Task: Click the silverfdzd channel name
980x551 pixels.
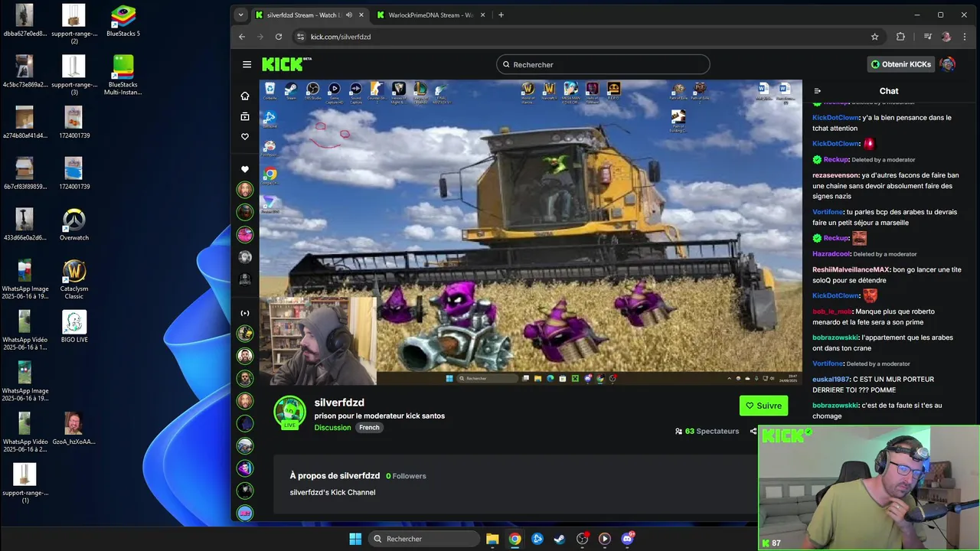Action: [x=339, y=403]
